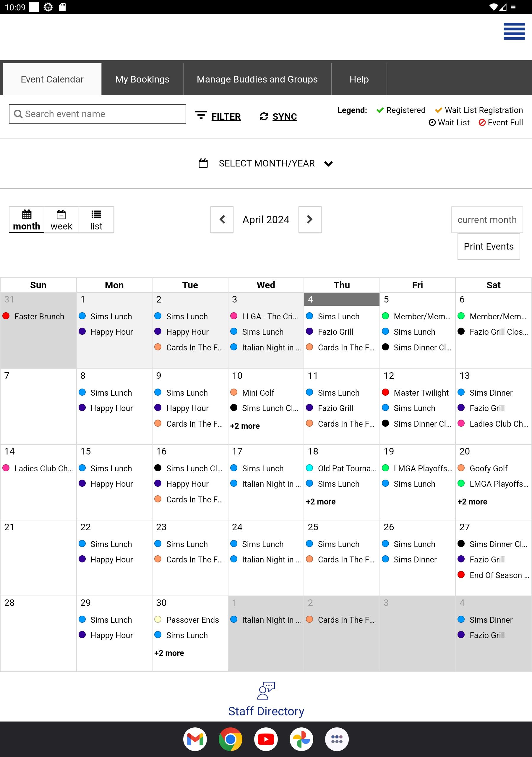Viewport: 532px width, 757px height.
Task: Focus the Search event name field
Action: [x=98, y=114]
